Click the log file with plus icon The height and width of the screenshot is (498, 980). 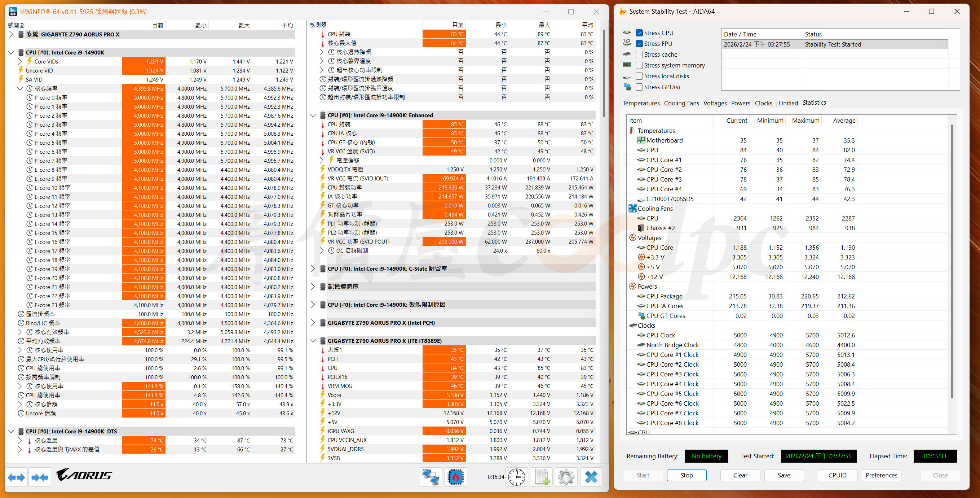point(541,477)
